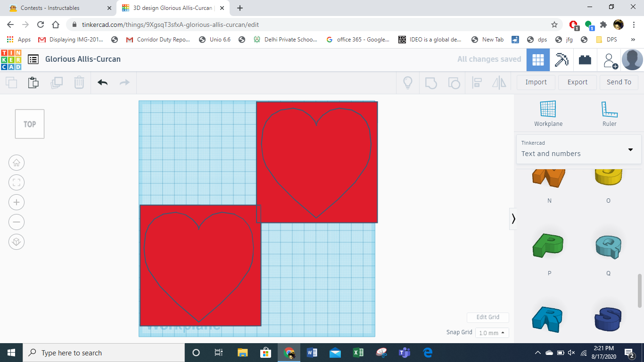
Task: Select the blue letter R shape
Action: 547,319
